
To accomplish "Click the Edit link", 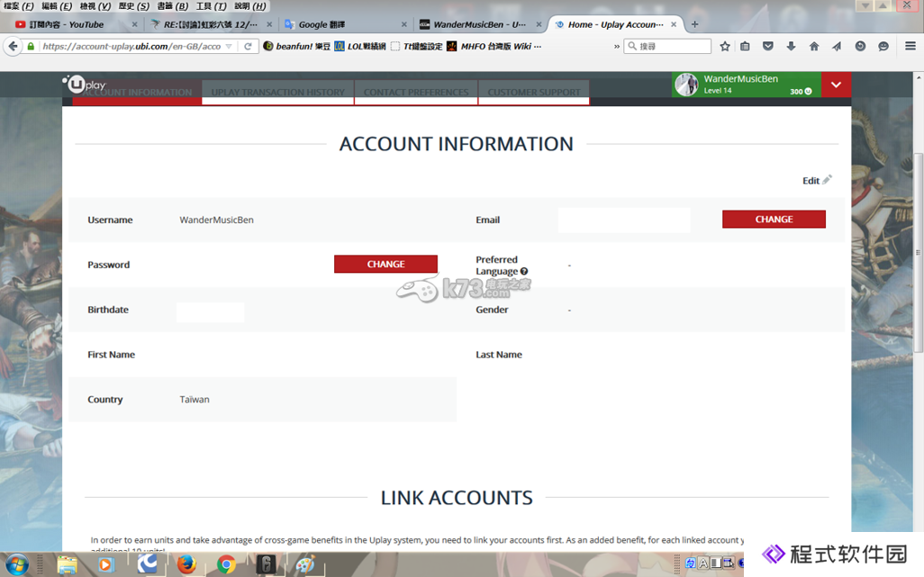I will pyautogui.click(x=811, y=181).
